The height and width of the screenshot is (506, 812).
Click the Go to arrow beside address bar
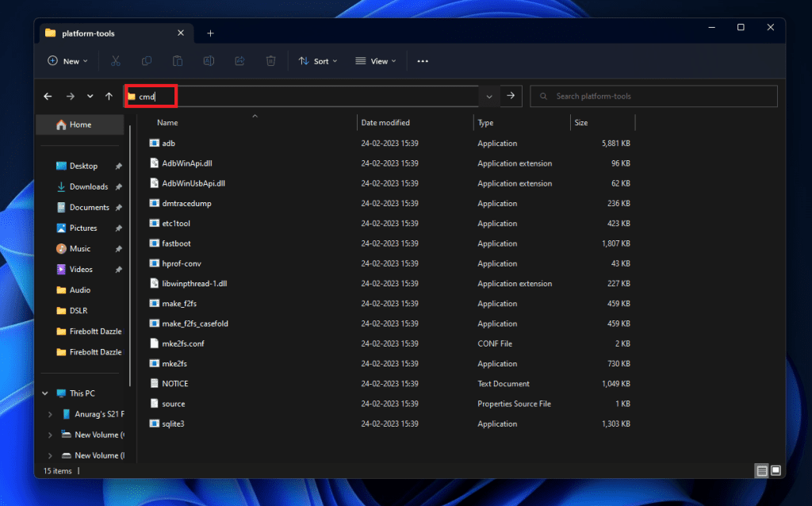(x=511, y=96)
